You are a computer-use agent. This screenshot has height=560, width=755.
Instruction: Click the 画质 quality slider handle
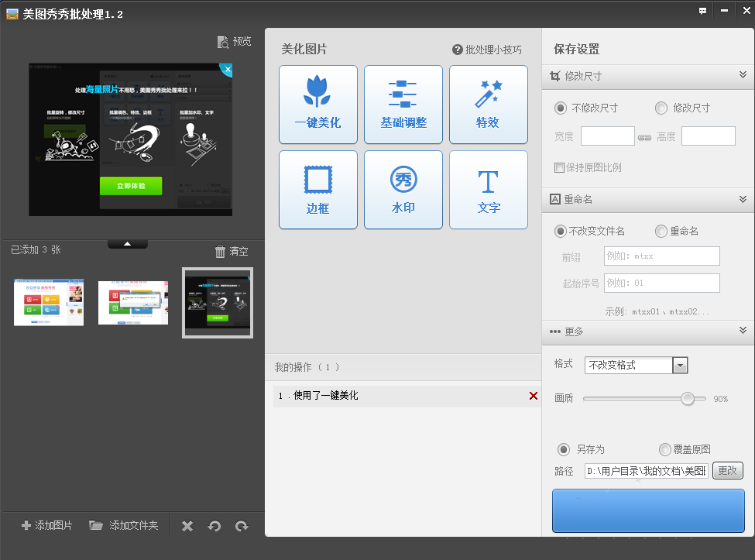click(x=688, y=399)
